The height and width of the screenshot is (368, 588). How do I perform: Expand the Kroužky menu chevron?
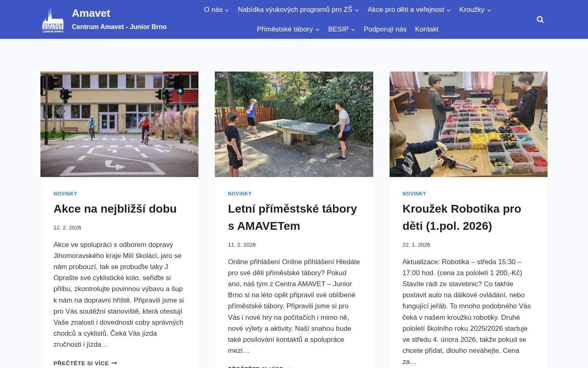click(x=489, y=10)
